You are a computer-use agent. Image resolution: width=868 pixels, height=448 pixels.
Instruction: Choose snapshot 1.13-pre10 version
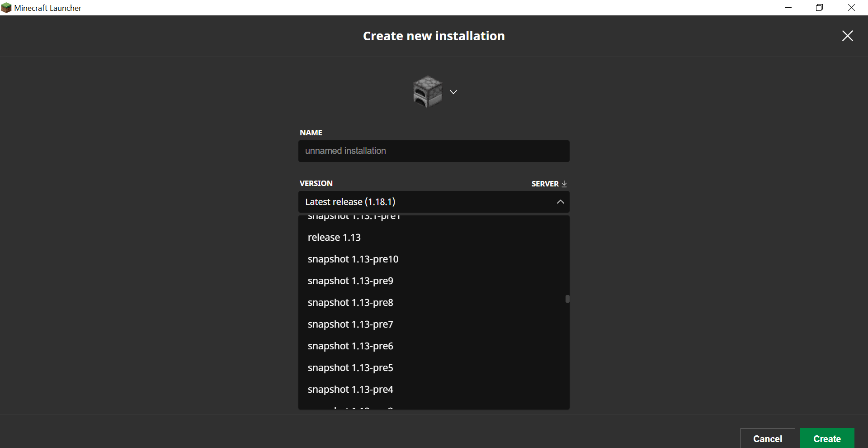click(x=353, y=259)
